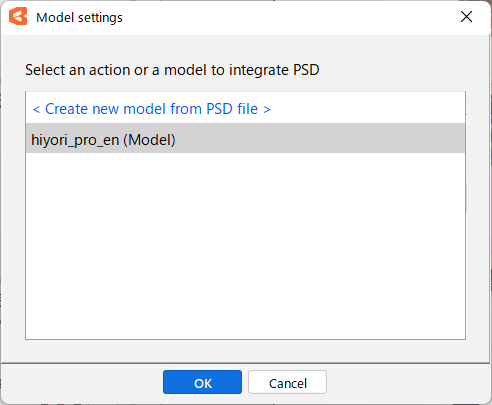Click the blue OK button to accept
The height and width of the screenshot is (405, 492).
pos(202,382)
